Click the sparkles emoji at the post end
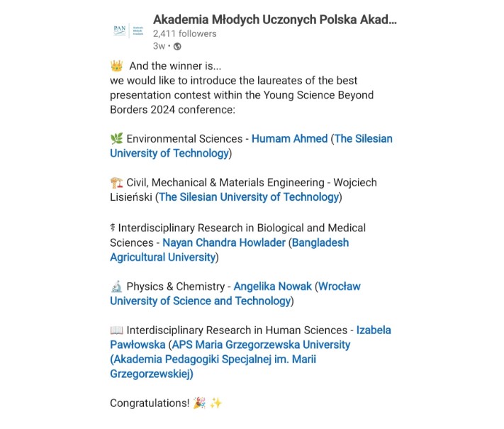Screen dimensions: 504x429 215,403
